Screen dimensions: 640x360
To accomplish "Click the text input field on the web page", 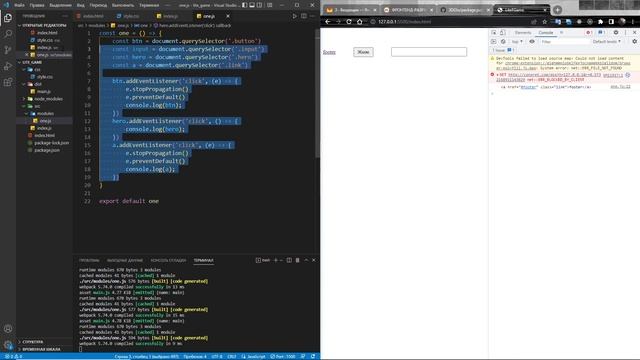I will pyautogui.click(x=429, y=52).
